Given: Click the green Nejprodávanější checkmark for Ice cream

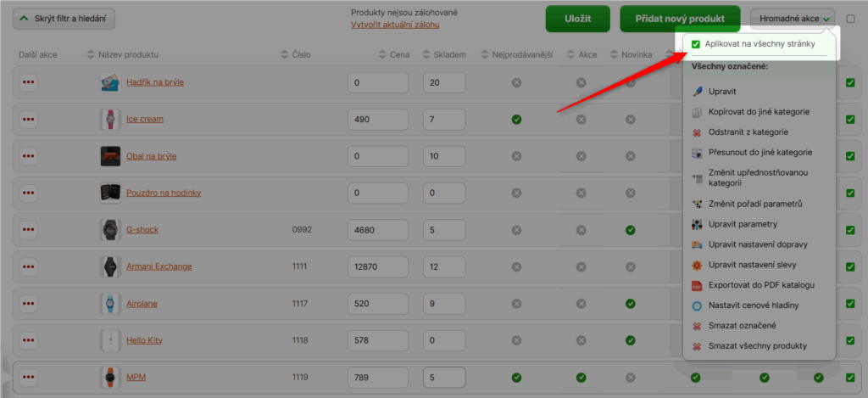Looking at the screenshot, I should pos(516,120).
